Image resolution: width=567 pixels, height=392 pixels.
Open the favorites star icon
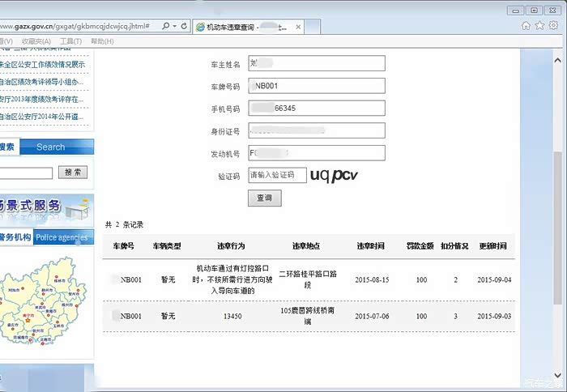pos(538,26)
